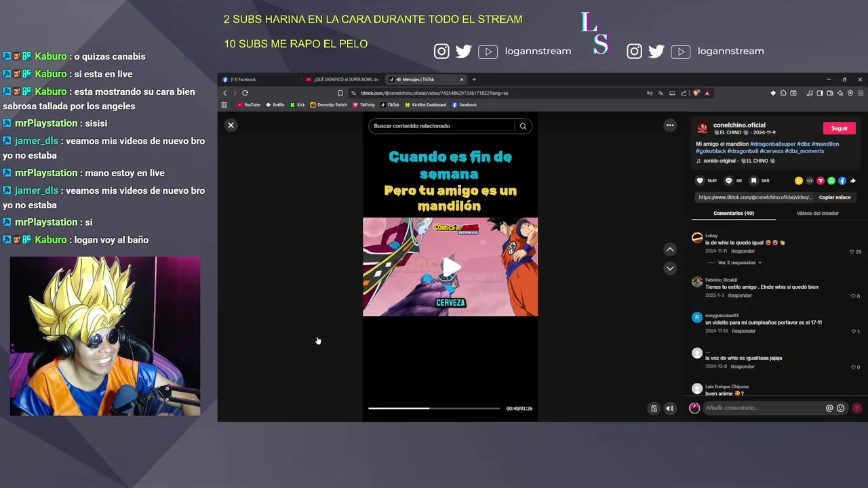Screen dimensions: 868x488
Task: Open a new browser tab with plus
Action: point(474,79)
